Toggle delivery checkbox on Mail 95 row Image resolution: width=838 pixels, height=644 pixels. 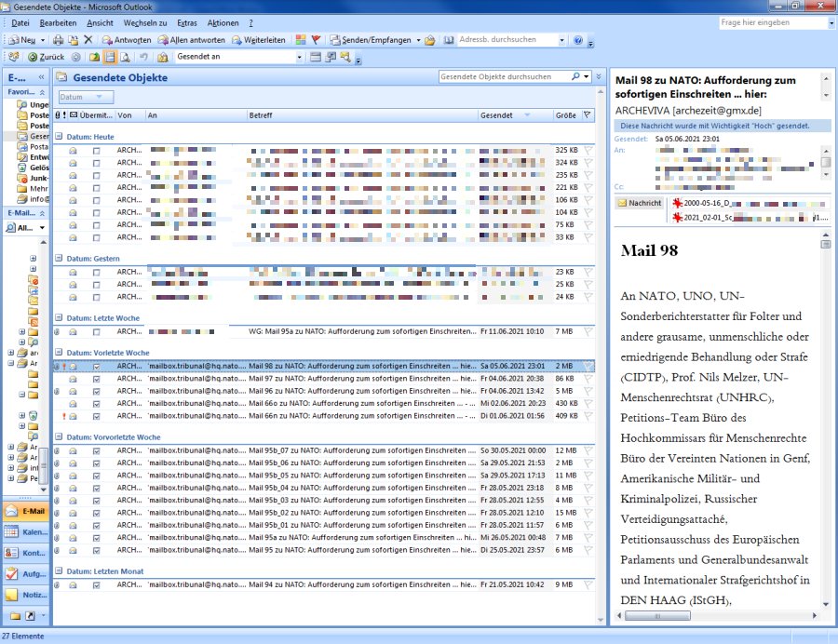pyautogui.click(x=96, y=551)
